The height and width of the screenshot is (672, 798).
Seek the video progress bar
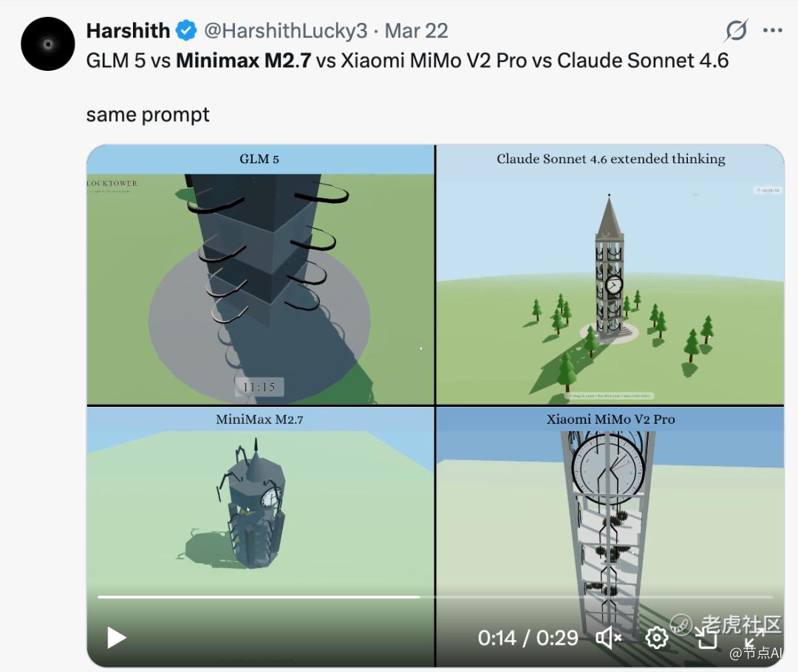click(x=435, y=596)
